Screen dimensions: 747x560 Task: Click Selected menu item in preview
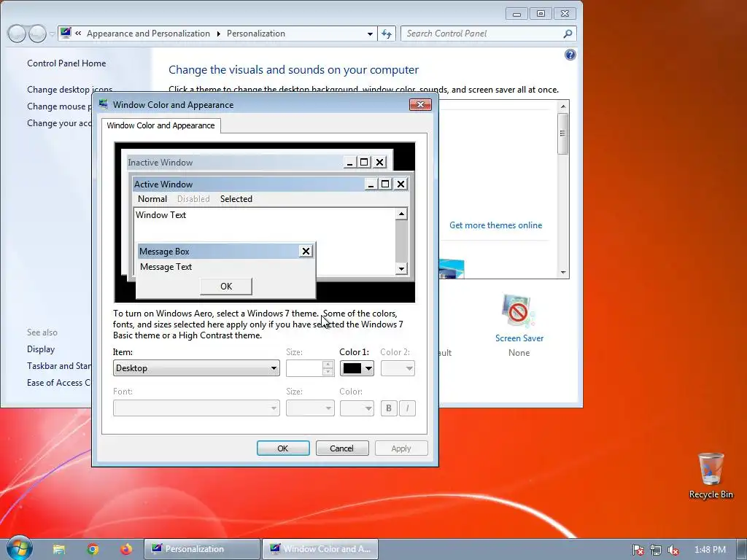coord(236,199)
